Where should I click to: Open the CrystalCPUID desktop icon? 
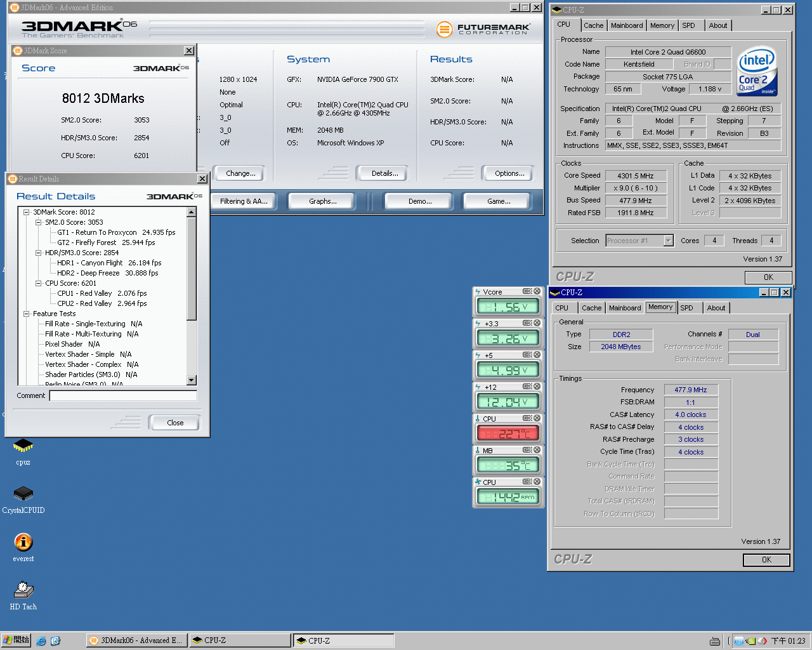coord(23,494)
